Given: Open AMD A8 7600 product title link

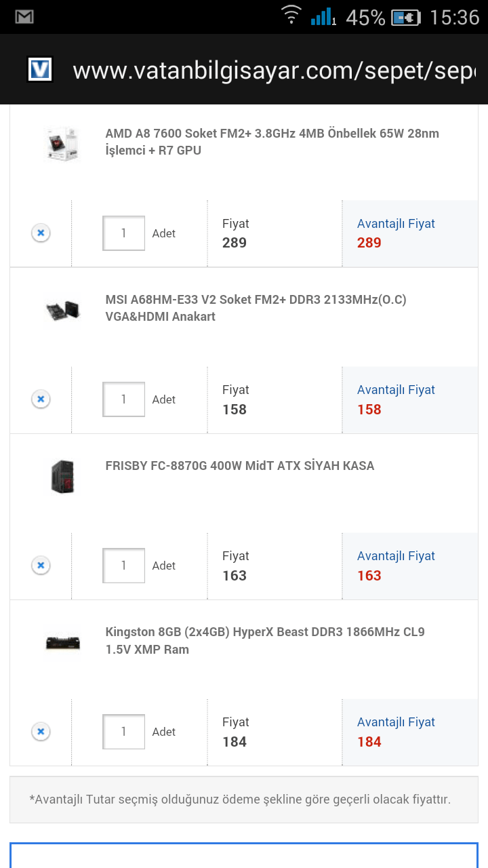Looking at the screenshot, I should (x=271, y=142).
